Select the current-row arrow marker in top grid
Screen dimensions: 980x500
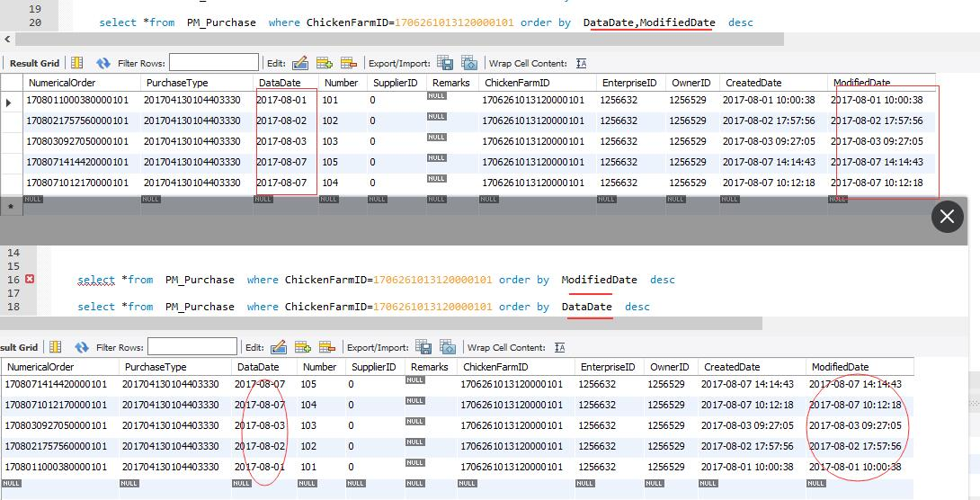click(9, 102)
